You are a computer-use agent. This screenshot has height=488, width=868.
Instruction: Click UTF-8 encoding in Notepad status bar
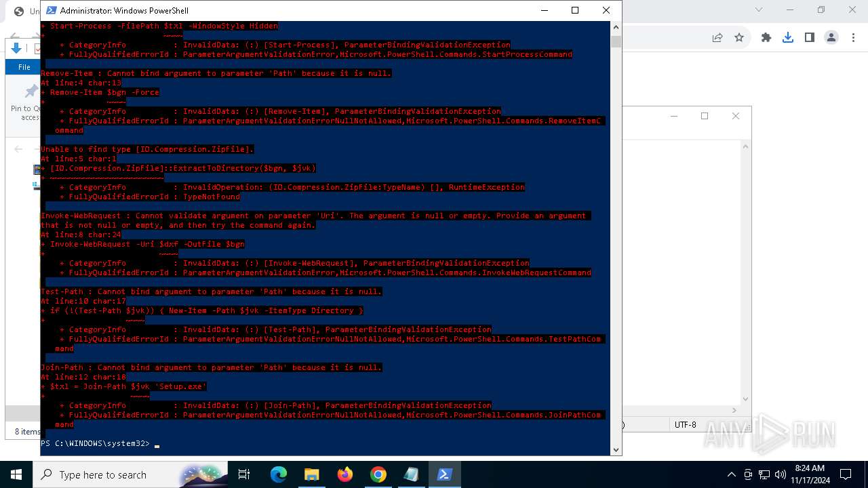coord(685,425)
